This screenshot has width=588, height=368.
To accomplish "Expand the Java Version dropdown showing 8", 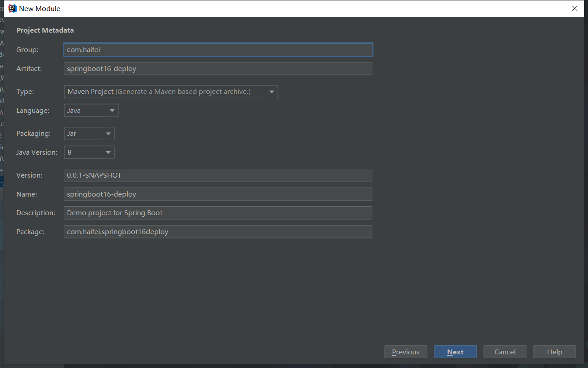I will (x=89, y=152).
